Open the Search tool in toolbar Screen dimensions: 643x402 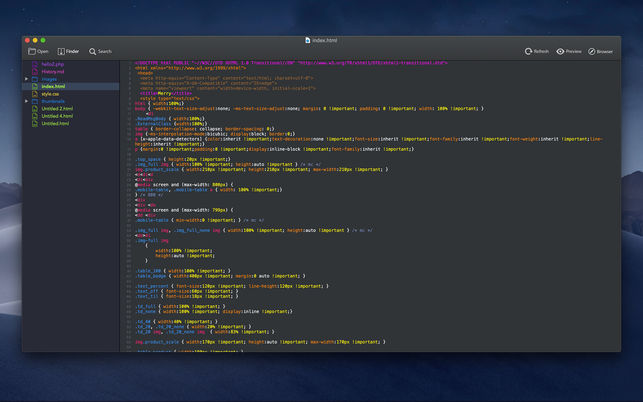point(100,51)
